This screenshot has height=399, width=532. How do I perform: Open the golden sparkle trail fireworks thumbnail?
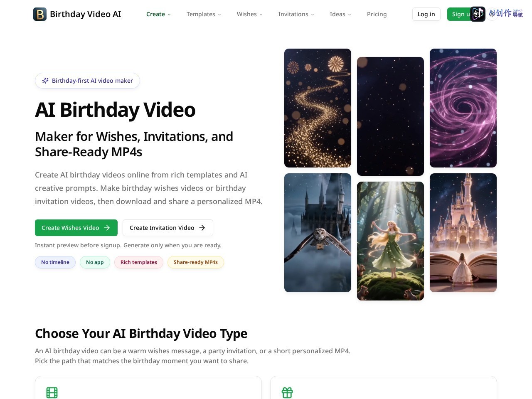(x=318, y=108)
